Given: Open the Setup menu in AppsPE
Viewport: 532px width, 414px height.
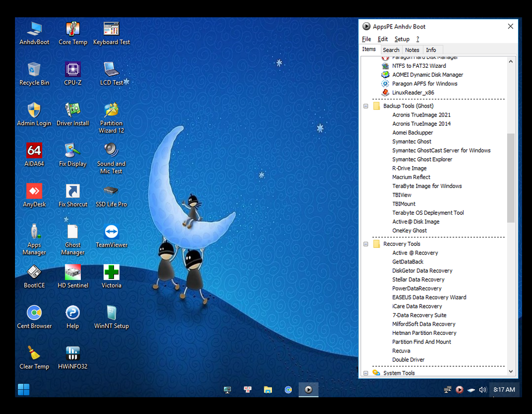Looking at the screenshot, I should (402, 39).
